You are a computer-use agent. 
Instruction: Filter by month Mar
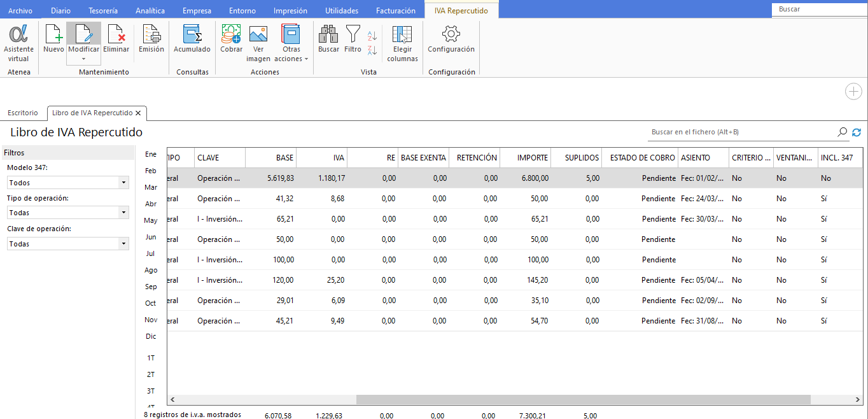click(x=151, y=187)
